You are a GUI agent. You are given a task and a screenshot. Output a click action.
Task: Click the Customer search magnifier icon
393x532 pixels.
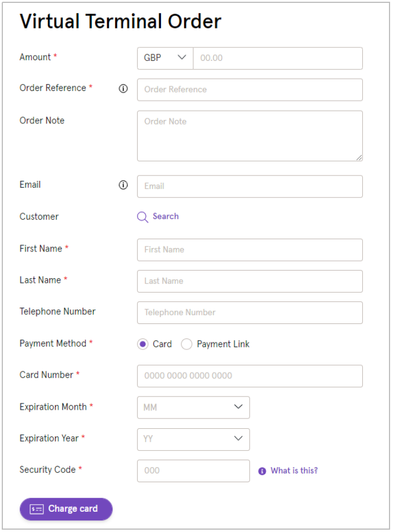pos(142,217)
